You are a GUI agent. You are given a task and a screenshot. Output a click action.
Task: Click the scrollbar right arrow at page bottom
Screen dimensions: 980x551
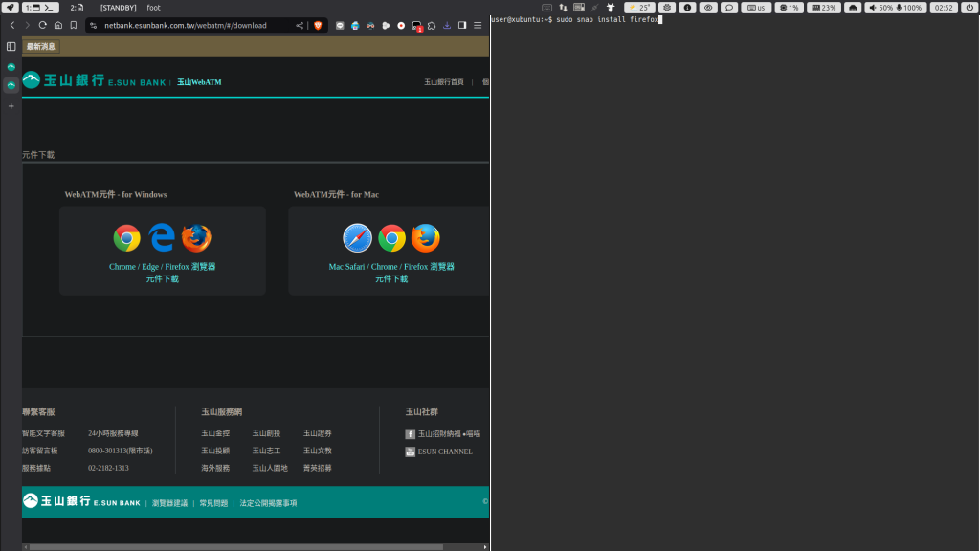pos(485,547)
